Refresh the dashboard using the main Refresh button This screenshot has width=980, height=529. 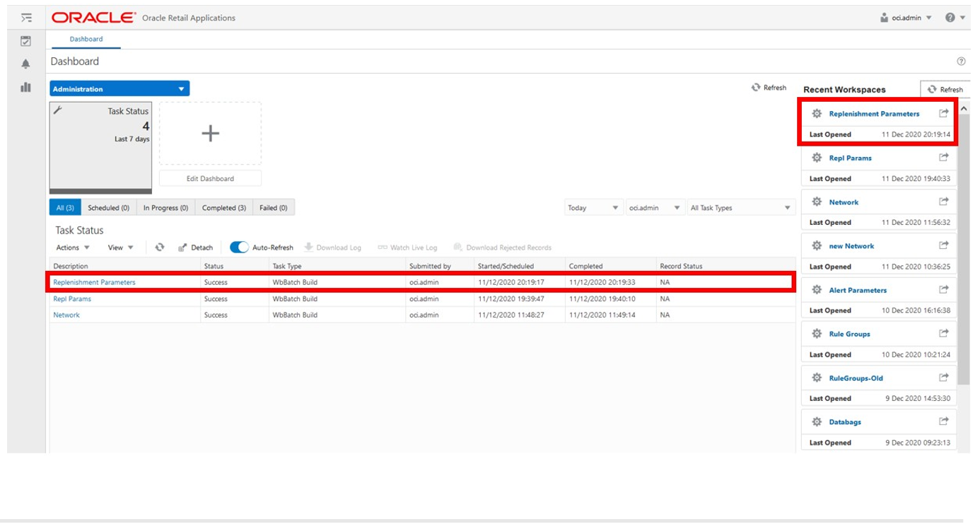click(769, 88)
